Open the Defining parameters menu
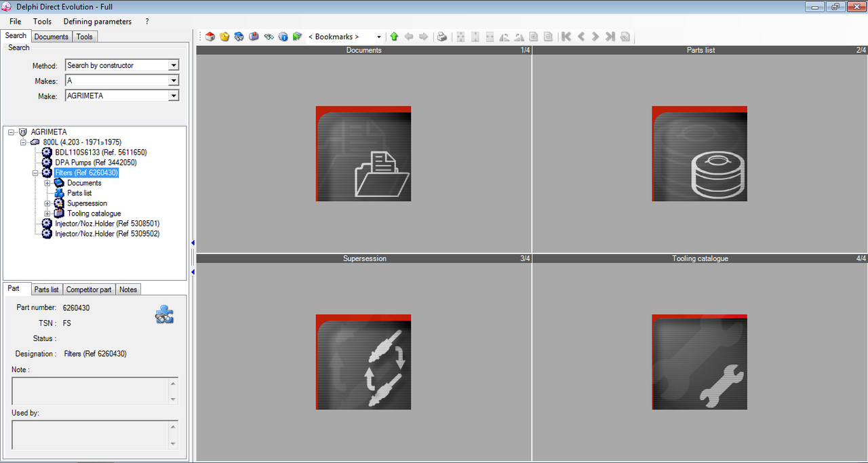The image size is (868, 463). click(x=98, y=22)
